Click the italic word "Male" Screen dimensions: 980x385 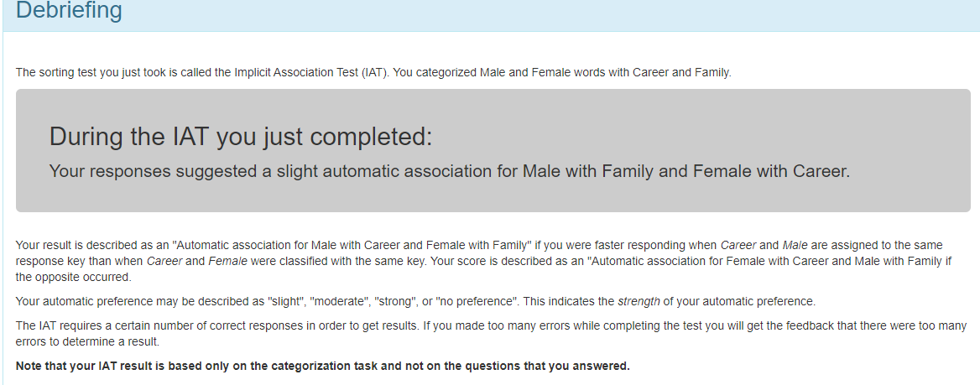(794, 246)
